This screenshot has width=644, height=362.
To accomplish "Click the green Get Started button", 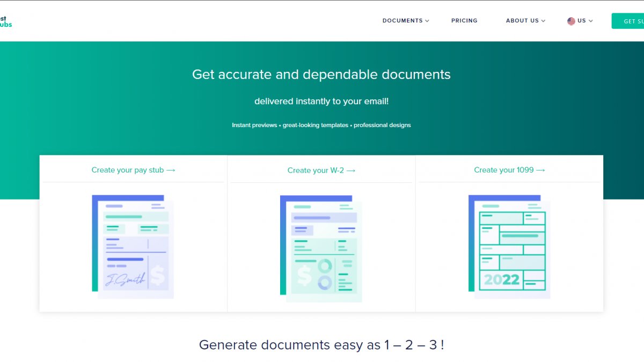I will 628,21.
